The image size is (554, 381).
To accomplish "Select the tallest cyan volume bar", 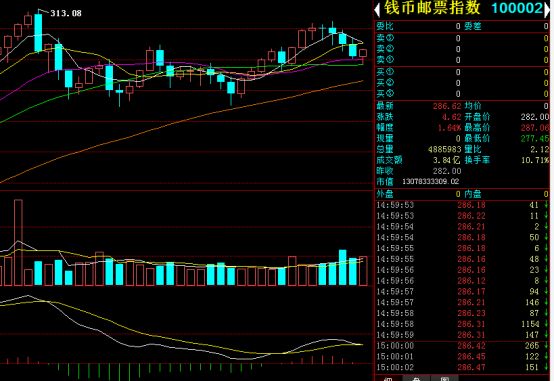I will click(x=343, y=267).
